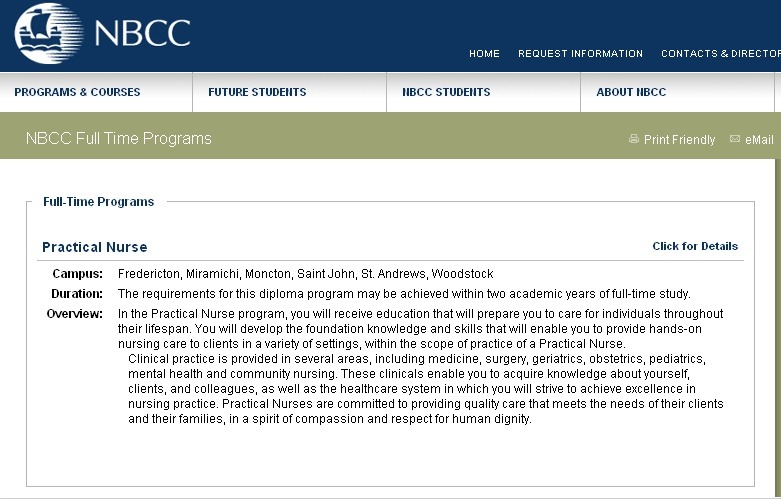Click the NBCC ship emblem logo

tap(48, 32)
